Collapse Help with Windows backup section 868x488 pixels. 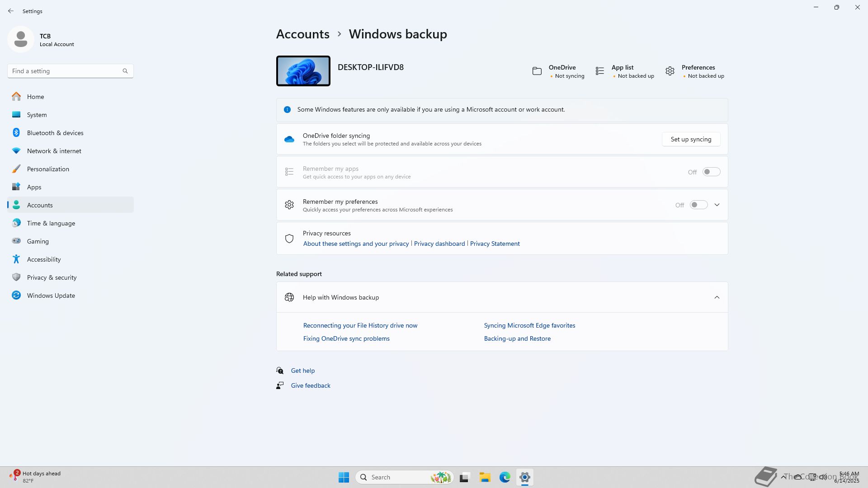[x=717, y=297]
